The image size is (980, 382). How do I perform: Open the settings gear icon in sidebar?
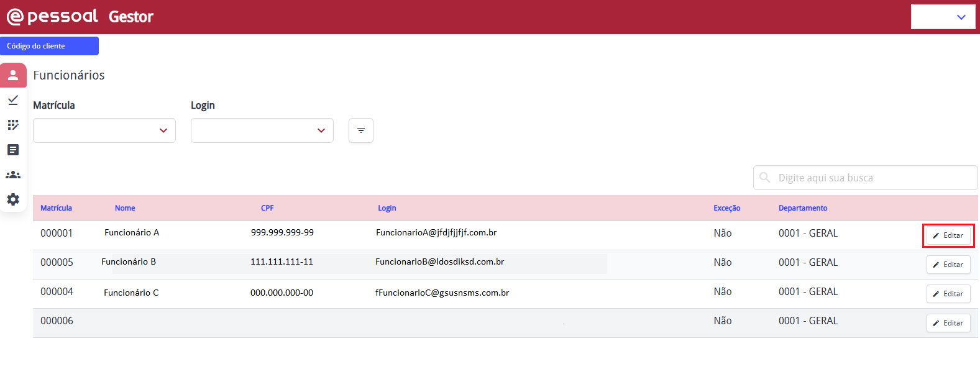pyautogui.click(x=13, y=199)
